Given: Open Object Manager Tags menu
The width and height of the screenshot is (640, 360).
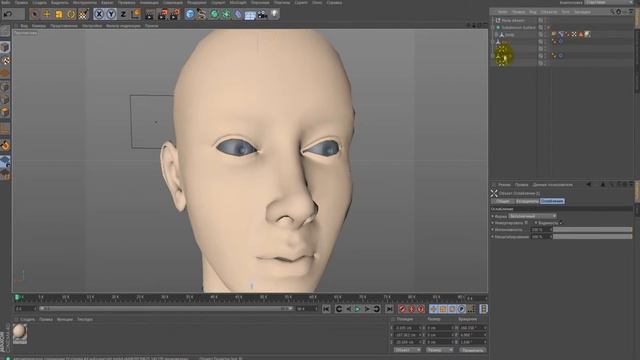Looking at the screenshot, I should (x=565, y=12).
